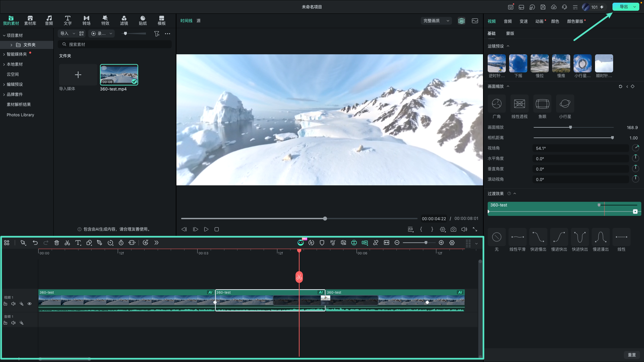Viewport: 644px width, 362px height.
Task: Select the 鱼眼 fisheye projection
Action: (542, 107)
